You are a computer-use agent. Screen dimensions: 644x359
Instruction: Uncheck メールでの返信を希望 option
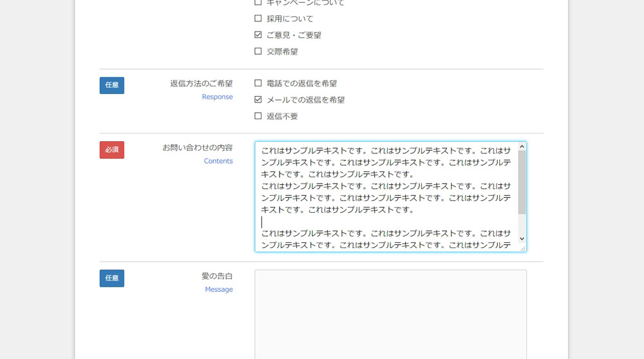258,99
